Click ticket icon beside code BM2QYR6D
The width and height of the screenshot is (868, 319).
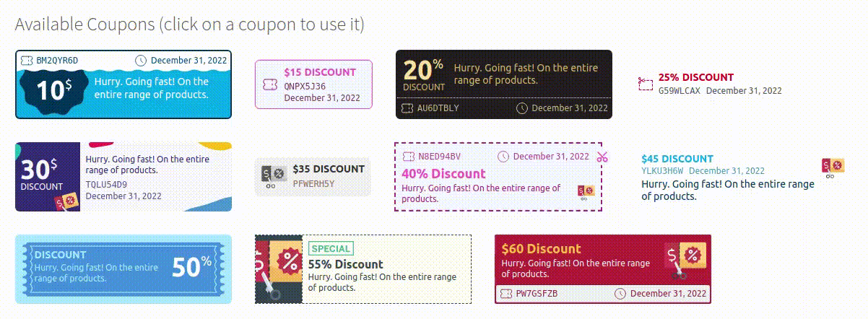(27, 61)
